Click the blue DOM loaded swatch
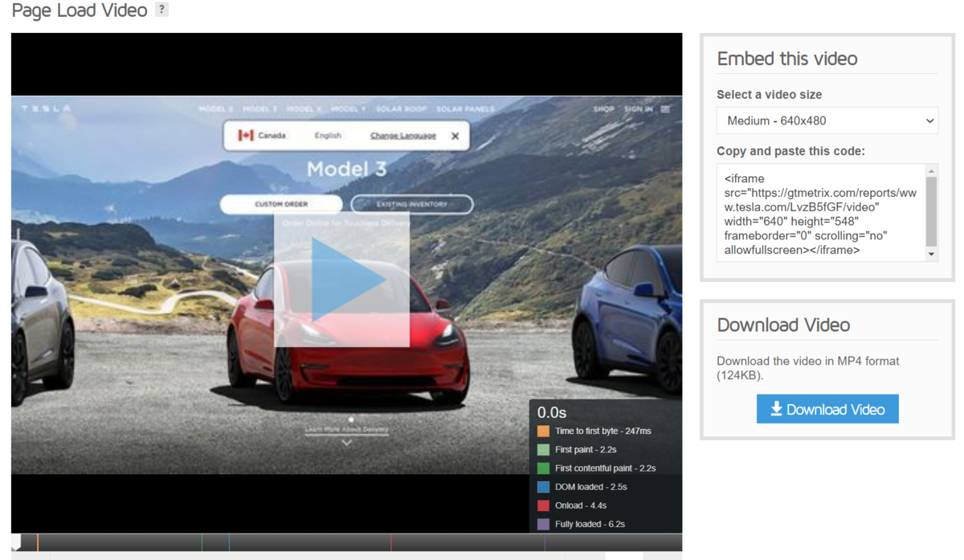Viewport: 964px width, 560px height. 543,487
